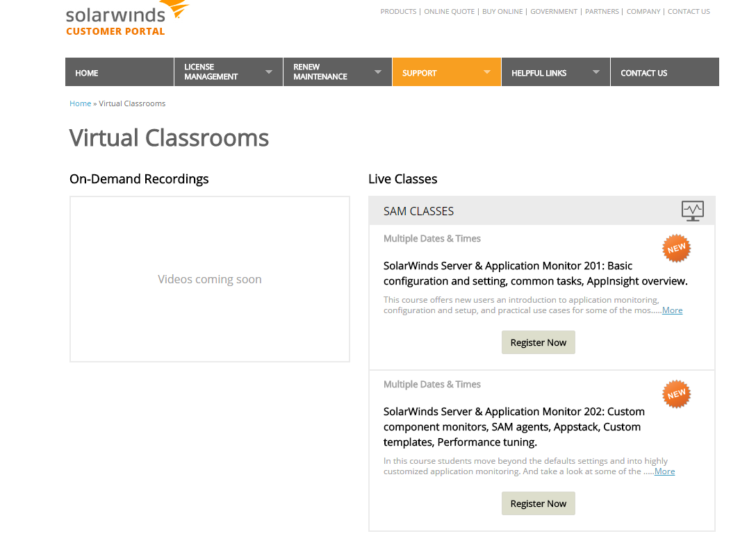Viewport: 756px width, 536px height.
Task: Click Contact Us in the top header links
Action: click(689, 12)
